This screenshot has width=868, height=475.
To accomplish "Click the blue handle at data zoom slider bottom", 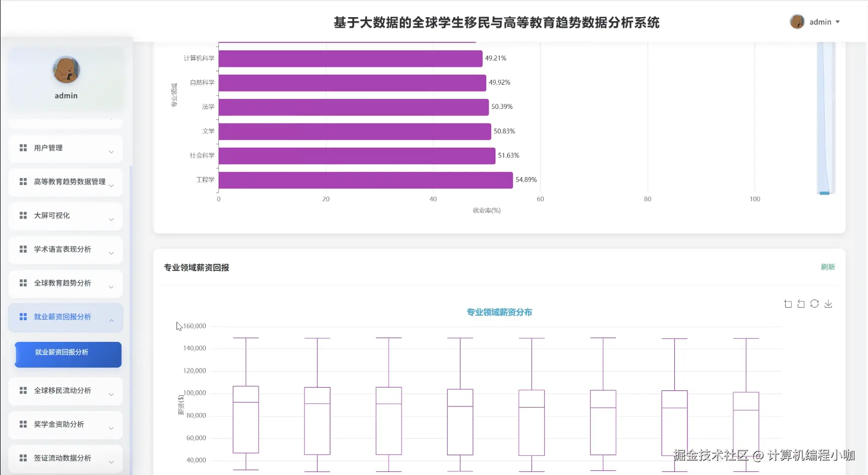I will click(x=825, y=193).
